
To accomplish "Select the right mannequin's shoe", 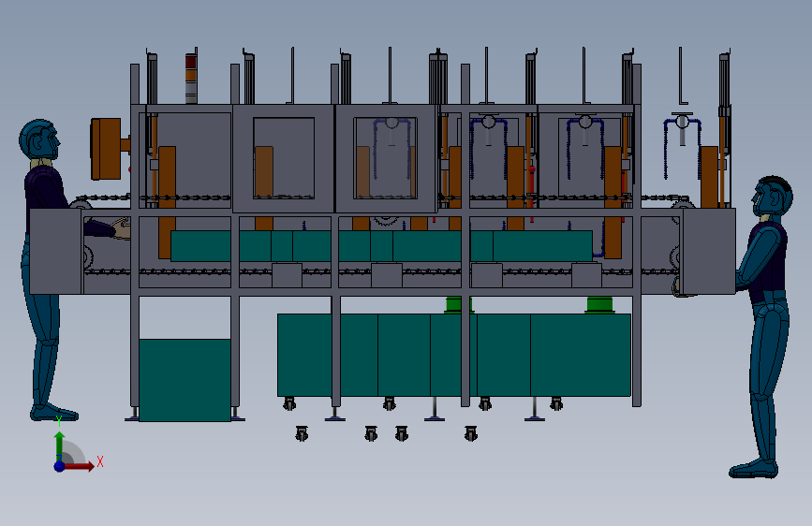I will tap(754, 469).
